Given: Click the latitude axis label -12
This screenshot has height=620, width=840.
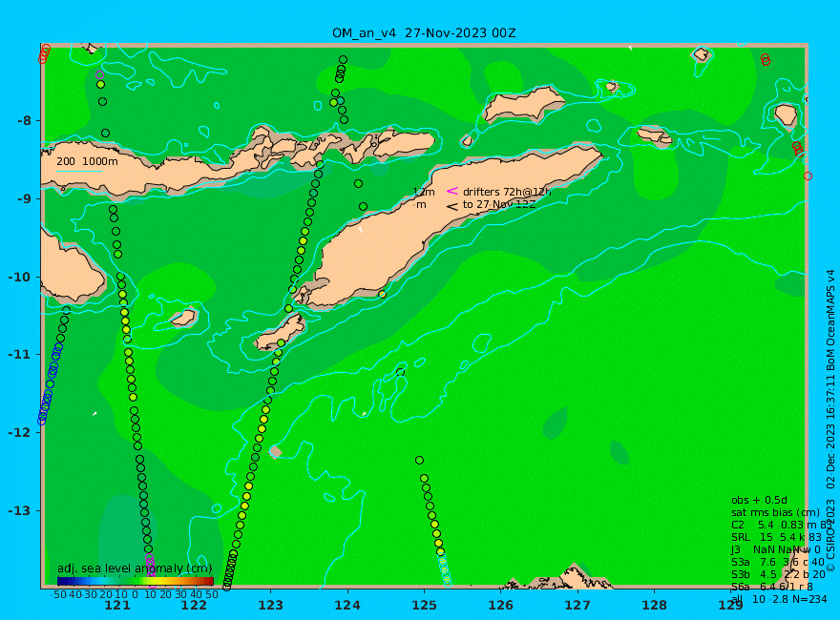Looking at the screenshot, I should click(x=20, y=432).
